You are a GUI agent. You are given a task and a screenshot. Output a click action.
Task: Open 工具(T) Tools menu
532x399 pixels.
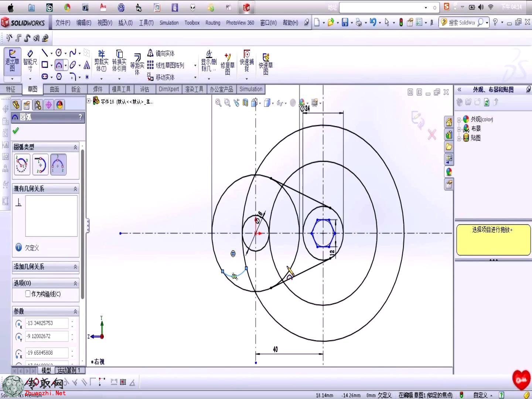146,23
